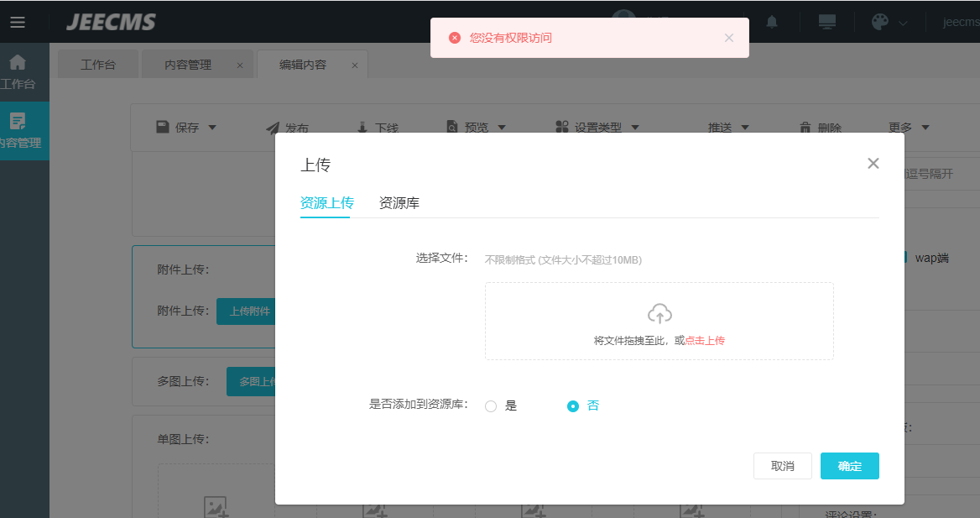Expand the 保存 dropdown arrow
Image resolution: width=980 pixels, height=518 pixels.
pyautogui.click(x=212, y=128)
